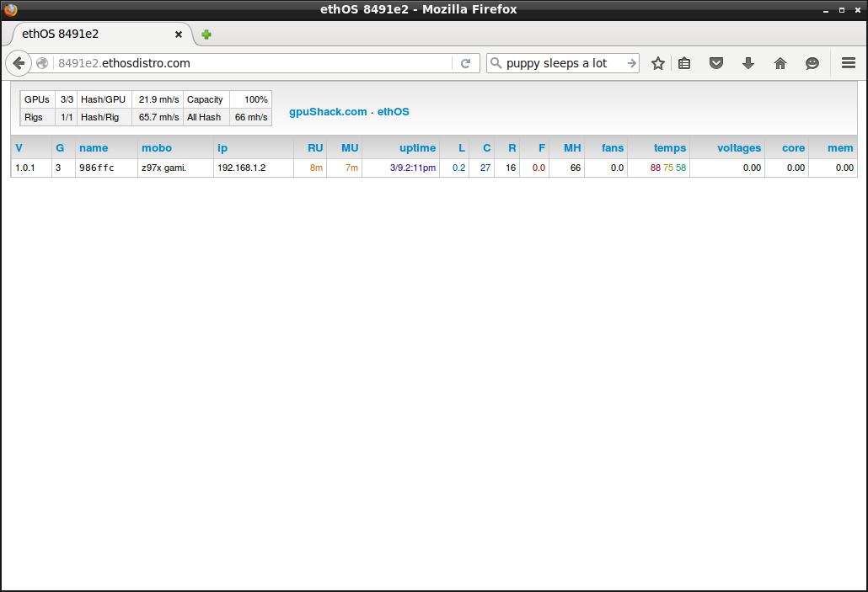Image resolution: width=868 pixels, height=592 pixels.
Task: Close the ethOS 8491e2 tab
Action: pyautogui.click(x=179, y=35)
